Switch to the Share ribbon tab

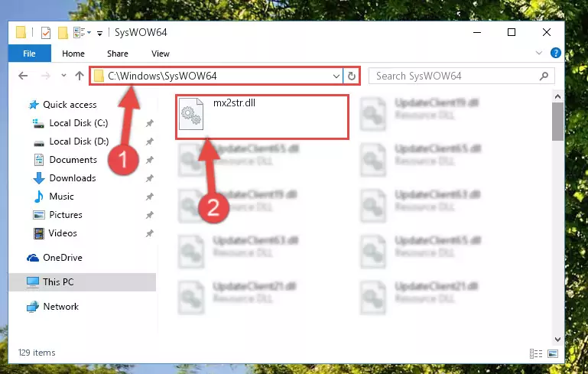click(118, 54)
